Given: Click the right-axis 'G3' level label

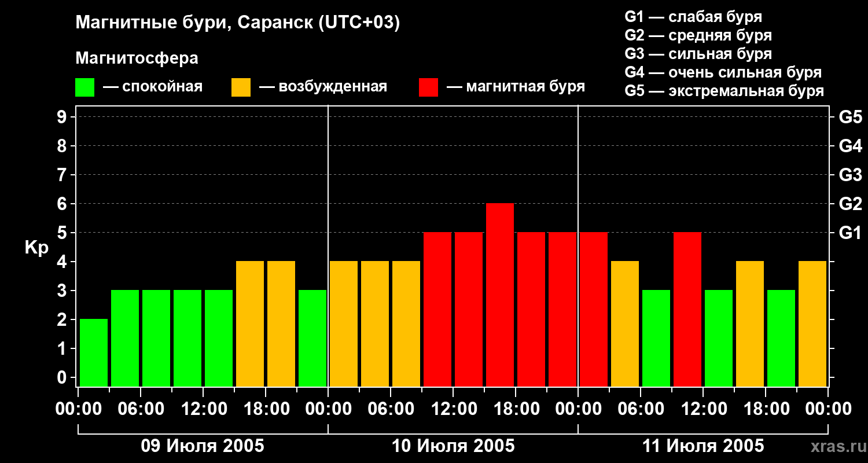Looking at the screenshot, I should pyautogui.click(x=851, y=175).
